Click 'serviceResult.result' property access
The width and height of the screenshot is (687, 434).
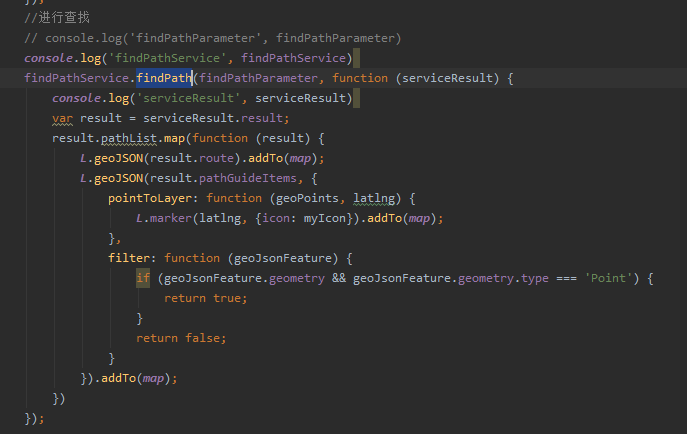[213, 118]
